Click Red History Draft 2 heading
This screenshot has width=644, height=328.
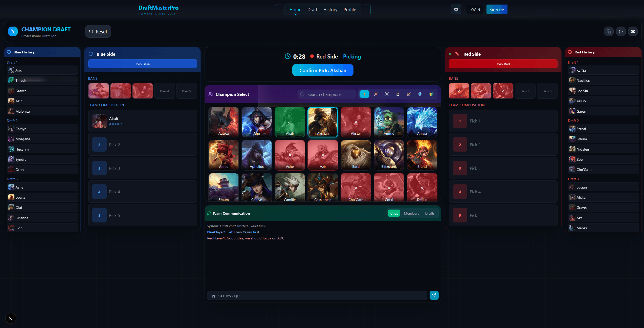[573, 121]
